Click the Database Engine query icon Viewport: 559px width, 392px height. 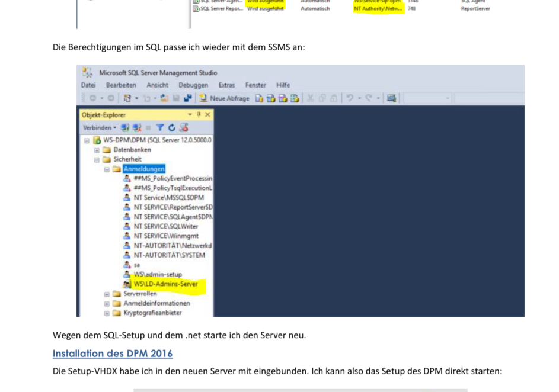(259, 98)
